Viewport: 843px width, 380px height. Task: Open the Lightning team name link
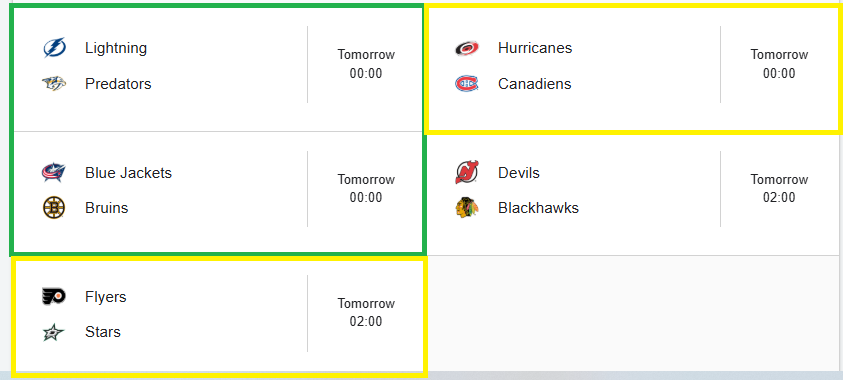click(116, 48)
